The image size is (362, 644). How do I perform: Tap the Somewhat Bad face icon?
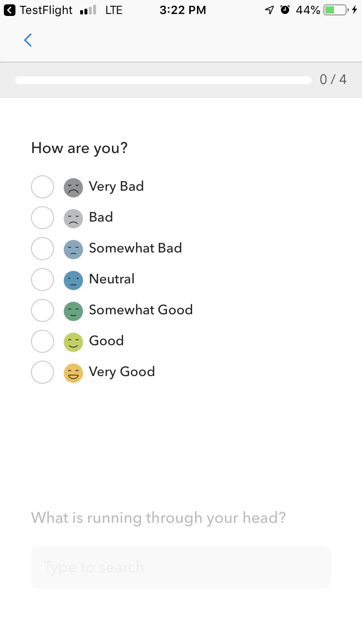73,249
